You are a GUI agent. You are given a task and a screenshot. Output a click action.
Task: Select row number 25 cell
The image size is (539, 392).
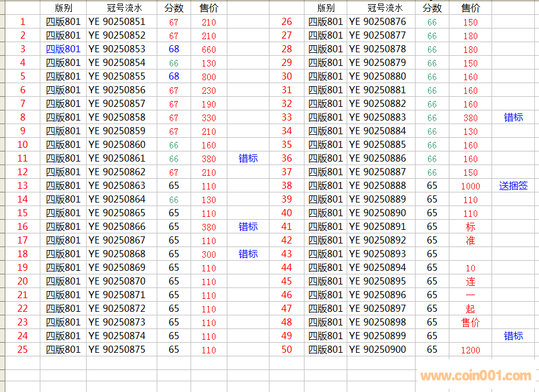coord(23,349)
